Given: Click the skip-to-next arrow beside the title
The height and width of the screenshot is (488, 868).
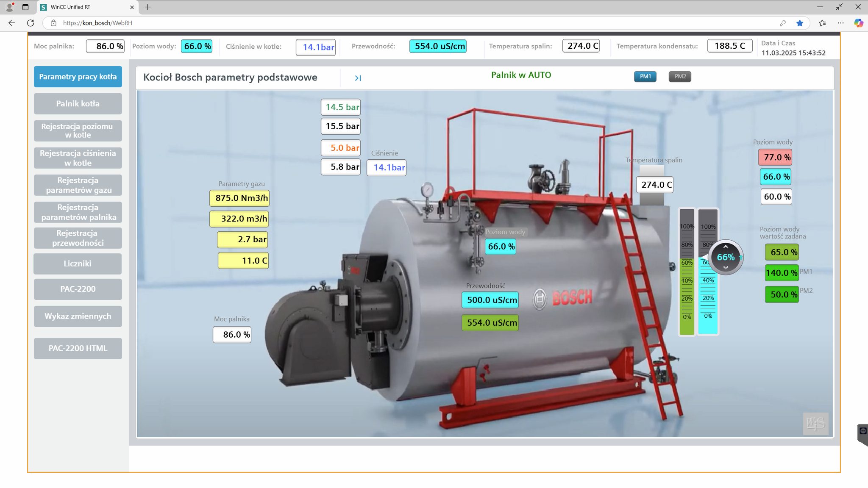Looking at the screenshot, I should 358,78.
